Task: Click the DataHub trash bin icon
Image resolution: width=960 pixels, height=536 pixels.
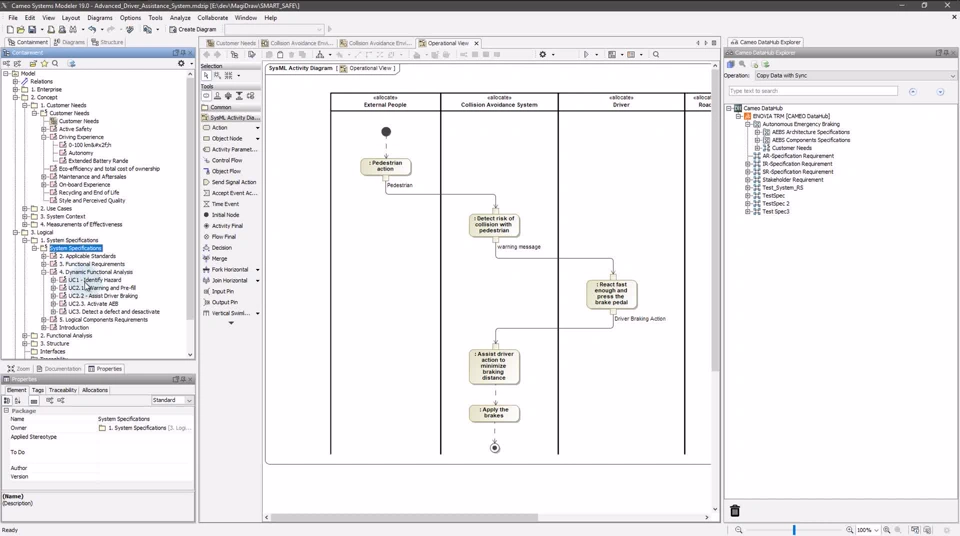Action: pos(735,510)
